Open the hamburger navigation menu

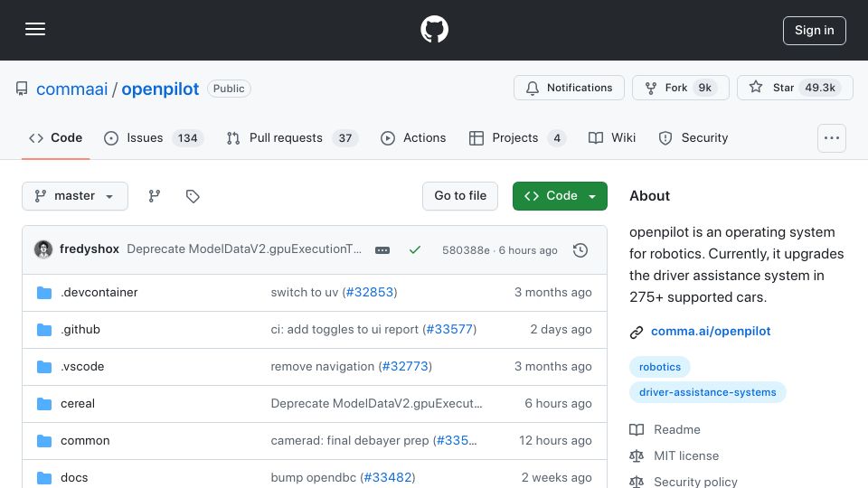click(x=35, y=29)
